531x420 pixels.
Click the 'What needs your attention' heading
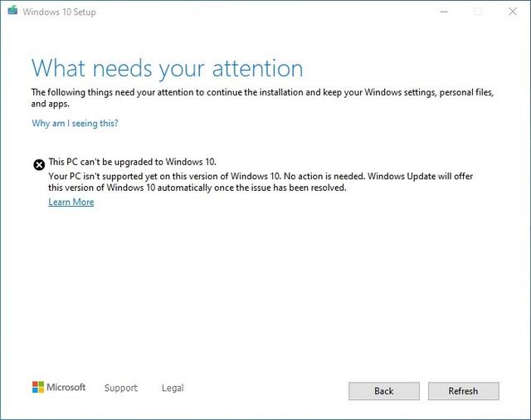tap(167, 67)
